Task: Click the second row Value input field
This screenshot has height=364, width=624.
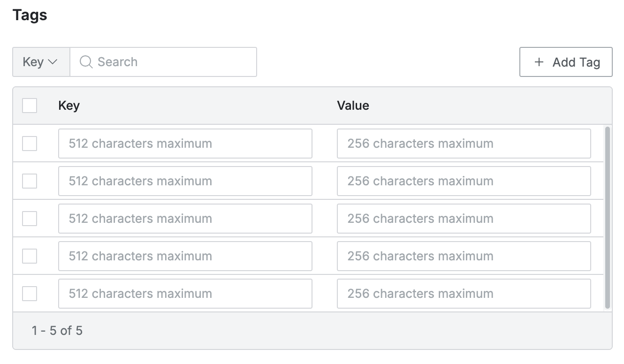Action: pyautogui.click(x=464, y=181)
